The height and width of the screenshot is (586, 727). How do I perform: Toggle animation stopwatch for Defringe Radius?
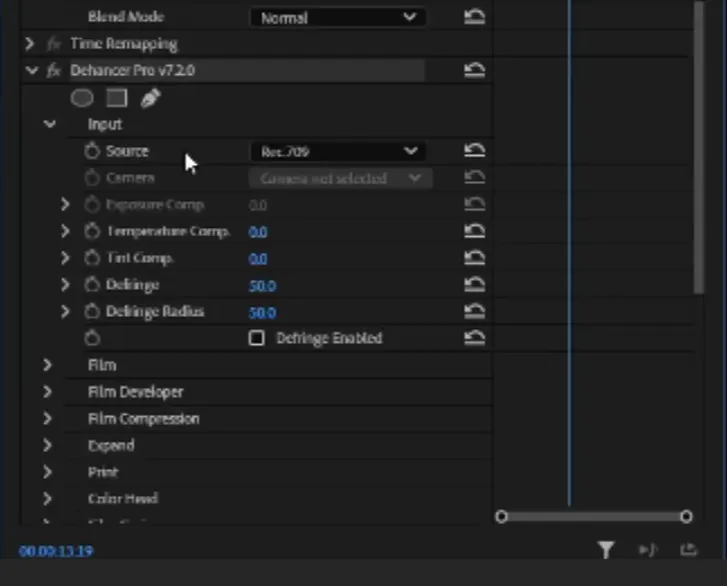coord(92,312)
